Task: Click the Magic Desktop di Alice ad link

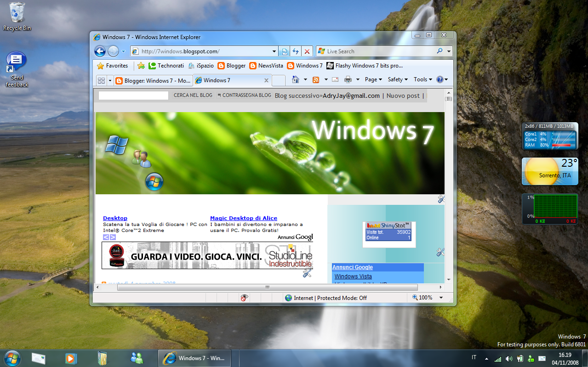Action: click(244, 218)
